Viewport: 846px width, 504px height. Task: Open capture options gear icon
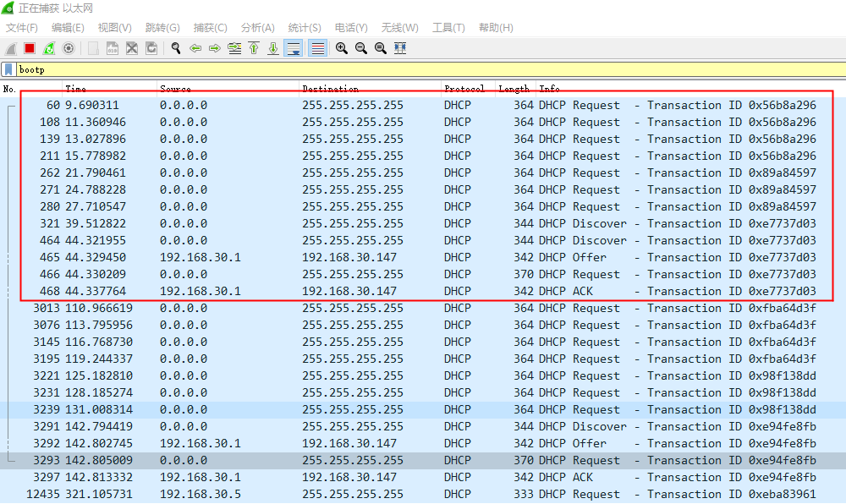coord(69,48)
